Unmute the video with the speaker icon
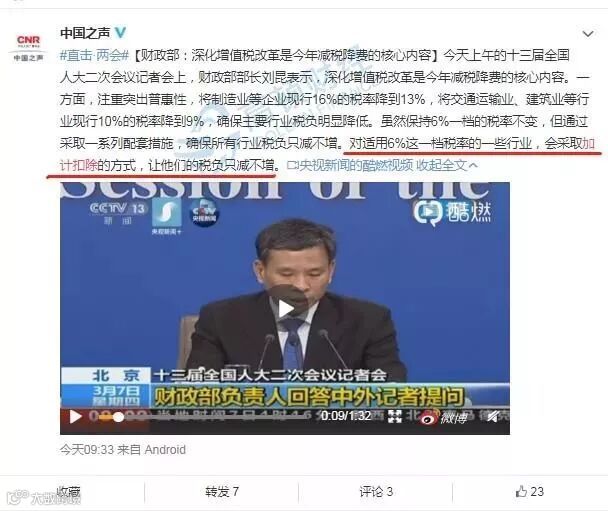Image resolution: width=608 pixels, height=511 pixels. (493, 417)
